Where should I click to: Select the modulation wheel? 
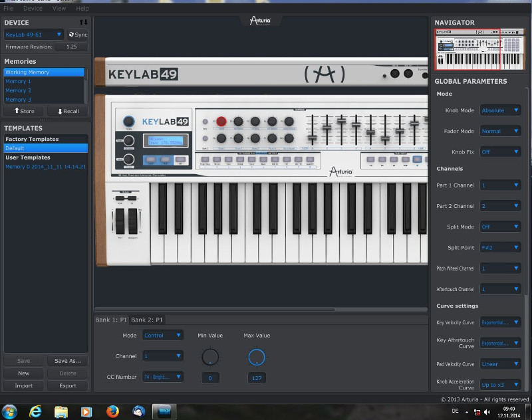(x=132, y=221)
